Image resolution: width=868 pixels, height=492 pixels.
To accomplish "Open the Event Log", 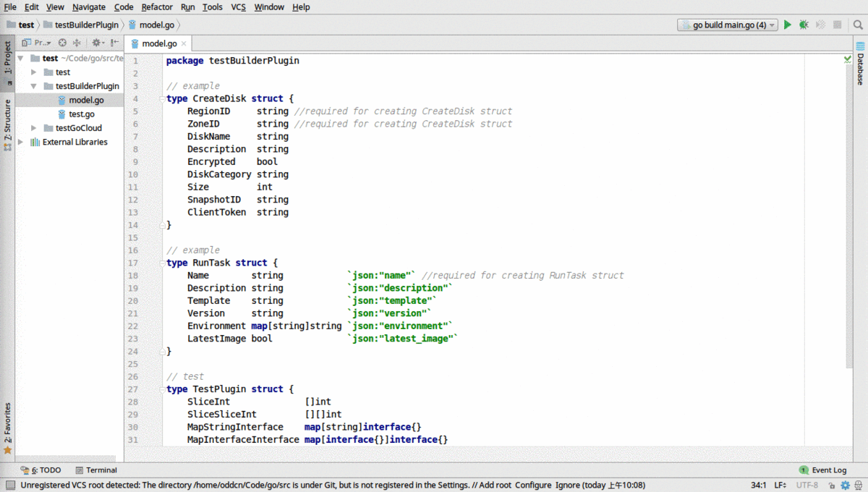I will pyautogui.click(x=823, y=470).
